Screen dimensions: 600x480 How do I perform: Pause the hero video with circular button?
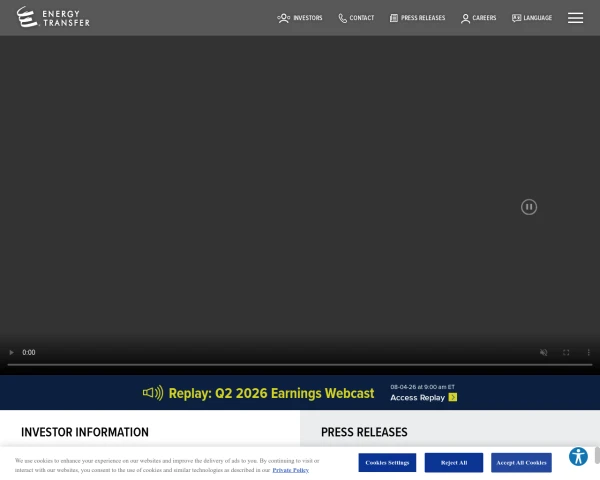coord(528,207)
